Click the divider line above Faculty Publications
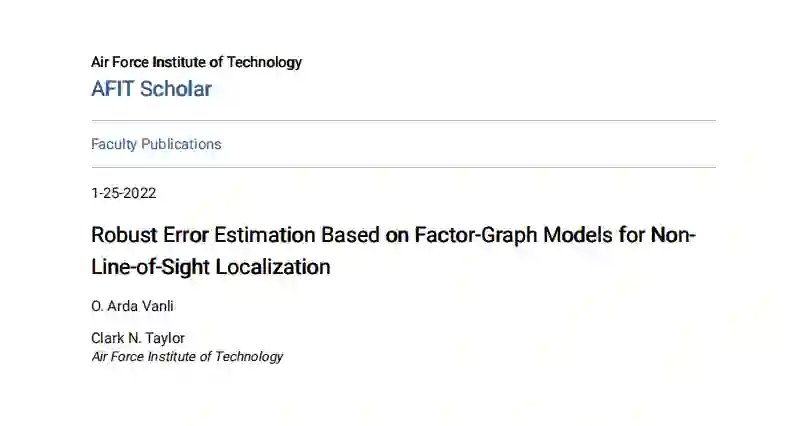Image resolution: width=807 pixels, height=426 pixels. click(x=403, y=121)
